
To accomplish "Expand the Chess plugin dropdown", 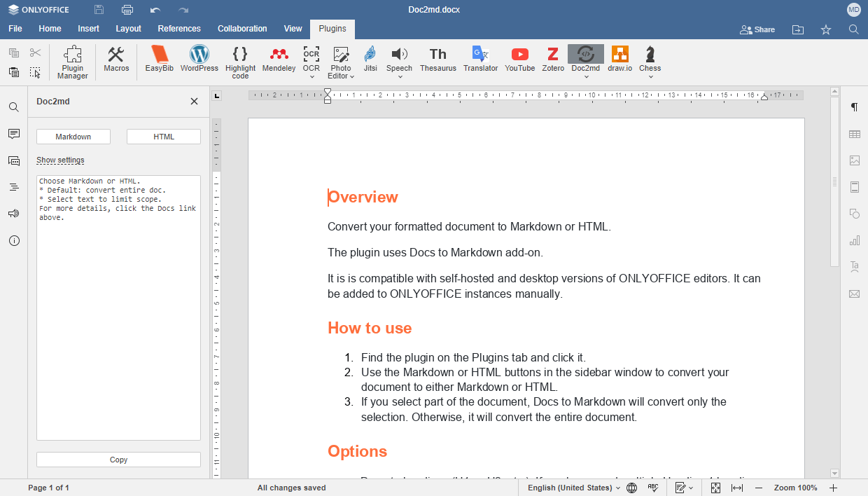I will point(650,76).
